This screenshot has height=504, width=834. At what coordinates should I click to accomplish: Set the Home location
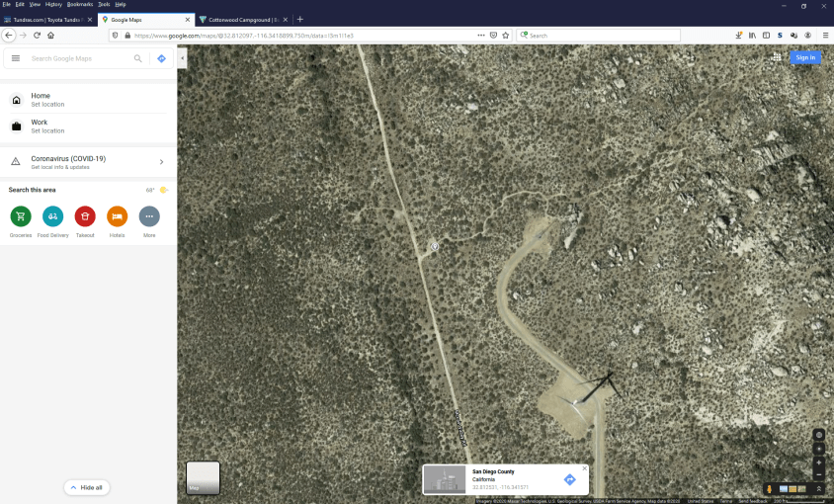coord(46,100)
